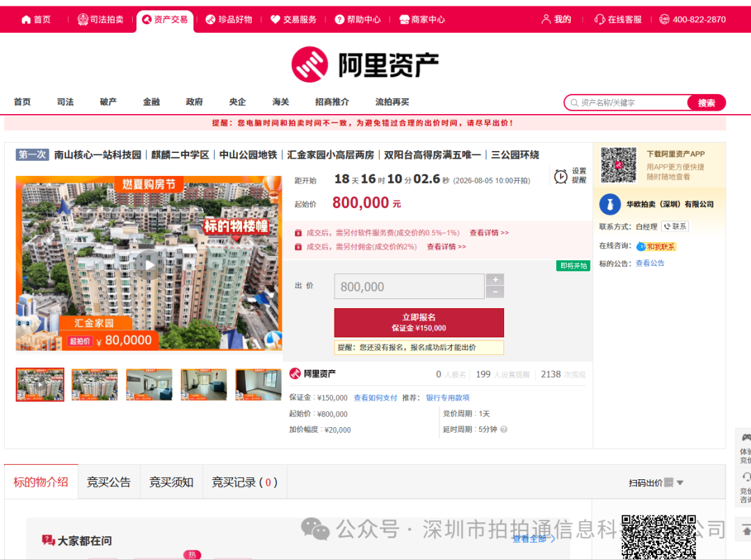Viewport: 751px width, 560px height.
Task: Open the 海关 category
Action: pyautogui.click(x=281, y=102)
